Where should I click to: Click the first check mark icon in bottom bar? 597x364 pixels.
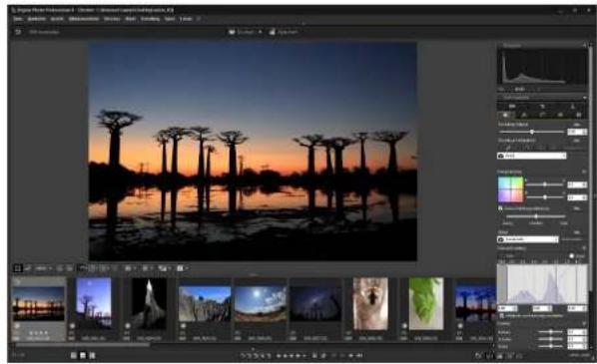[243, 356]
